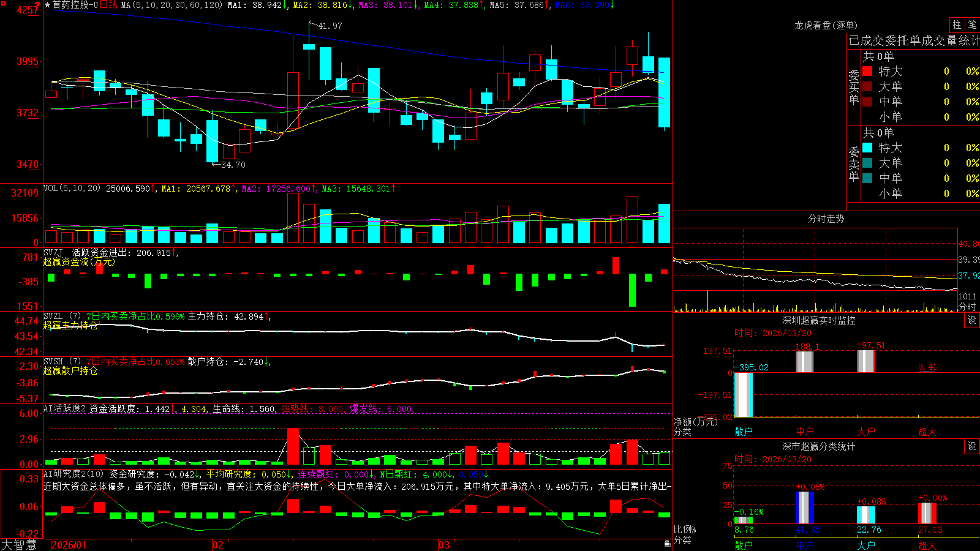Click the 深圳超赢实时监控 panel title
This screenshot has width=980, height=551.
point(818,320)
